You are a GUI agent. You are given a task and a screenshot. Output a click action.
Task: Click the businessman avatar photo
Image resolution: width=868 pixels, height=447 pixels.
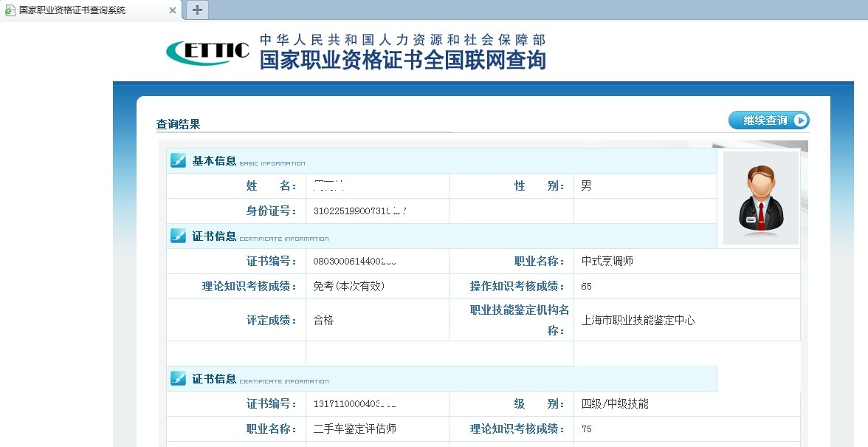click(760, 198)
